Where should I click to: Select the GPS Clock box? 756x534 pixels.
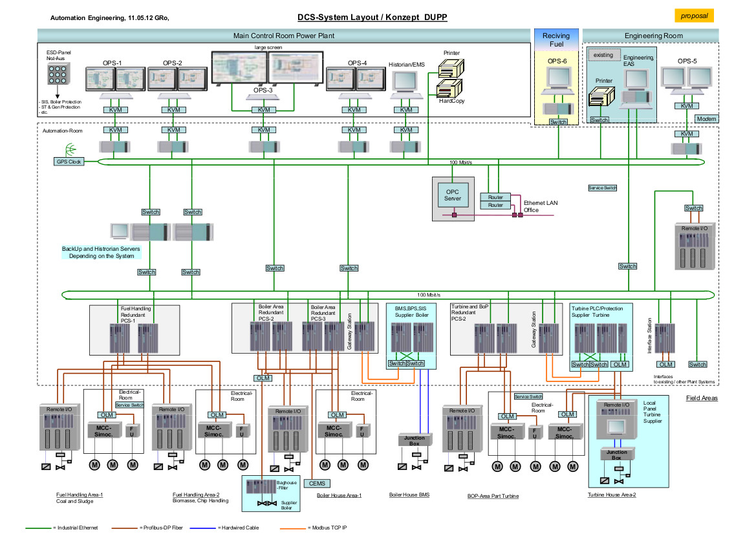point(69,161)
